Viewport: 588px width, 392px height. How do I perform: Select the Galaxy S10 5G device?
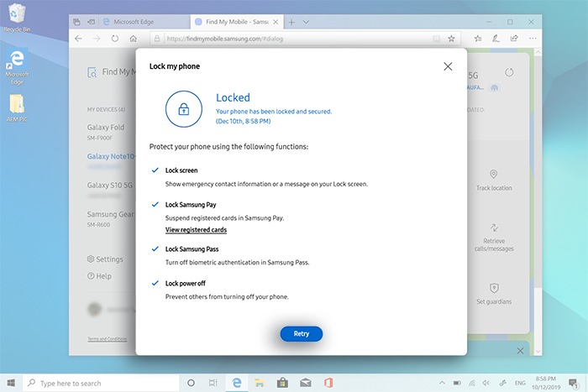tap(109, 186)
